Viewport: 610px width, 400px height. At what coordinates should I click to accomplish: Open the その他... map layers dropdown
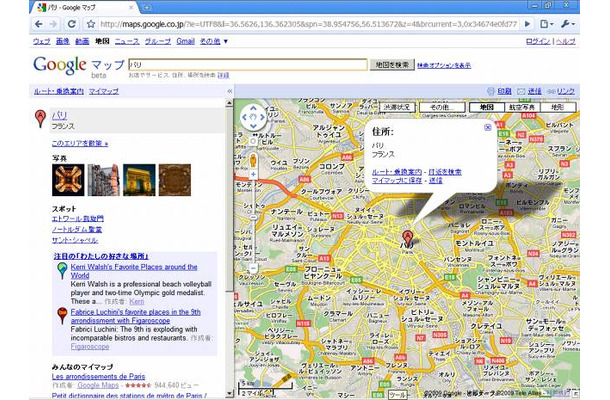pyautogui.click(x=442, y=107)
